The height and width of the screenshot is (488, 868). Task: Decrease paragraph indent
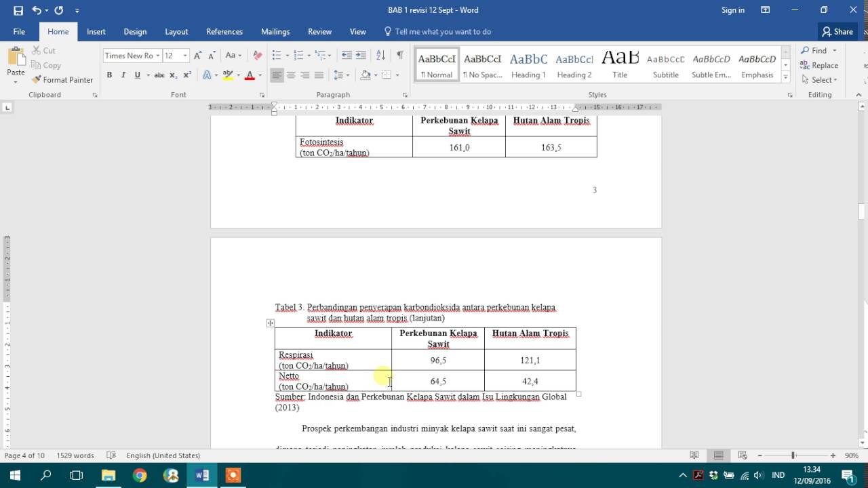(x=347, y=56)
